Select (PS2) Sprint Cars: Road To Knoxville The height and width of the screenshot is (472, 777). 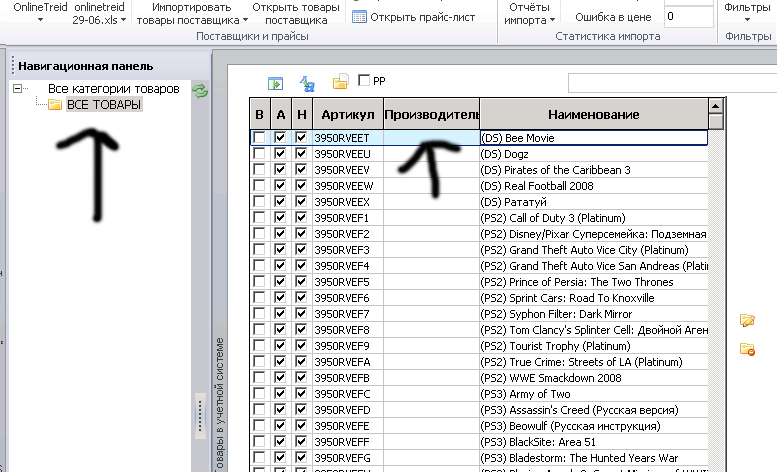click(x=594, y=298)
